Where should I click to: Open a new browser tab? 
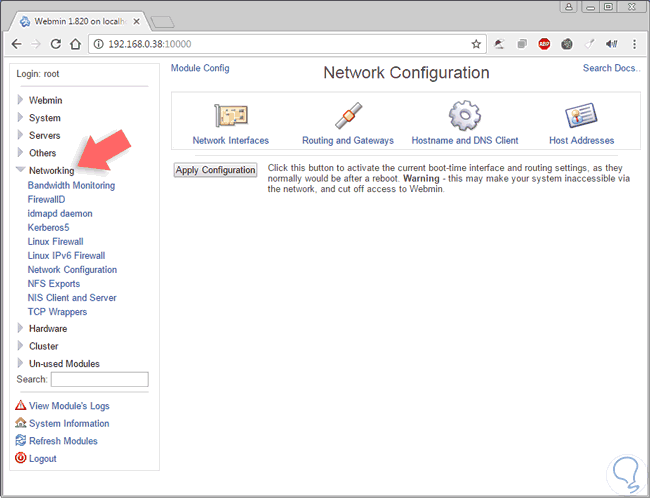(x=162, y=22)
